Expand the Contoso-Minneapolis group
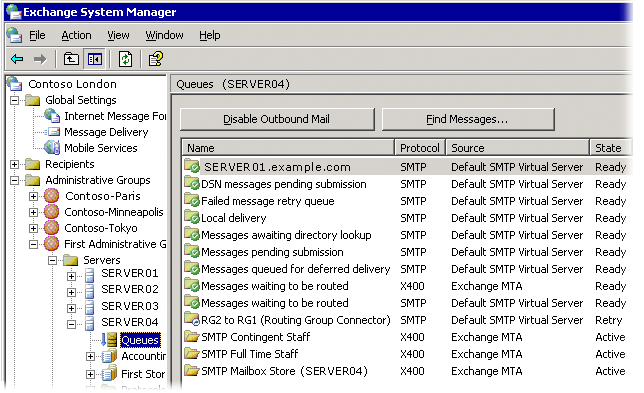Screen dimensions: 644x393 point(33,212)
